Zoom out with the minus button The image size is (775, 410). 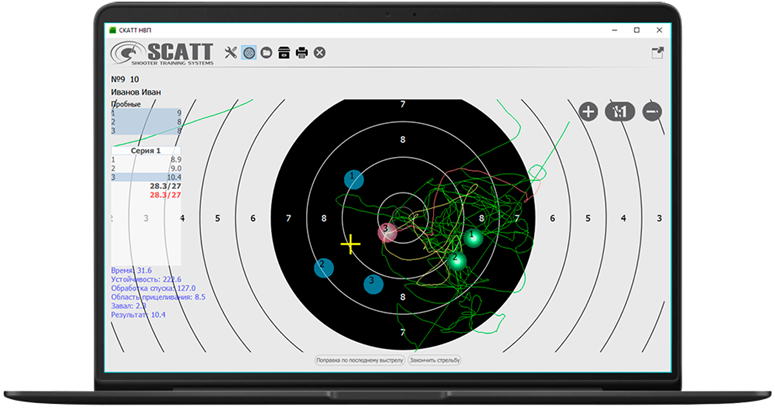(652, 112)
